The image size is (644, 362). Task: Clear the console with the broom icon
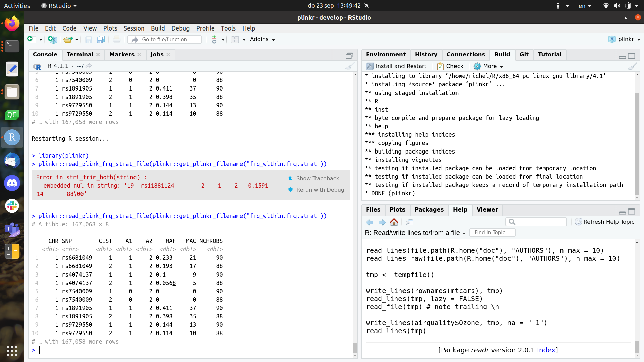pyautogui.click(x=350, y=66)
